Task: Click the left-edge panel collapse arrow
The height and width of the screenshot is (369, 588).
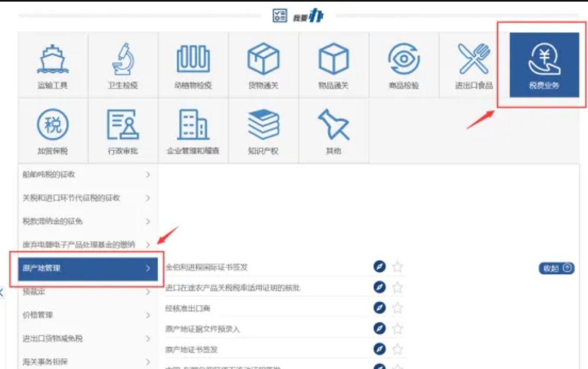Action: (2, 291)
